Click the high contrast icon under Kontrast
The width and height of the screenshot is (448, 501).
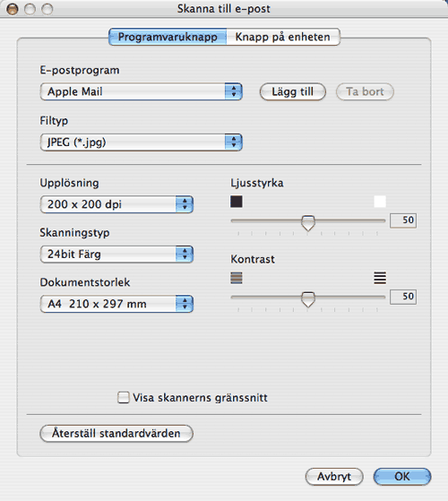[x=380, y=278]
